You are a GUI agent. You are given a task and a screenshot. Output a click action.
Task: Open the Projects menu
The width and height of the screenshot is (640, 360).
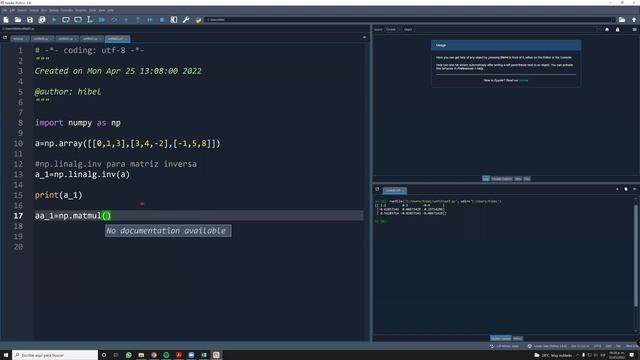[x=81, y=10]
